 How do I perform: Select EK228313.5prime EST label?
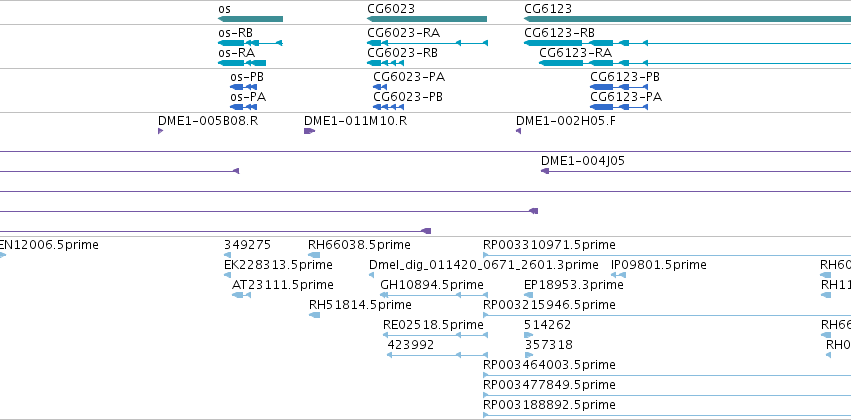pos(278,265)
